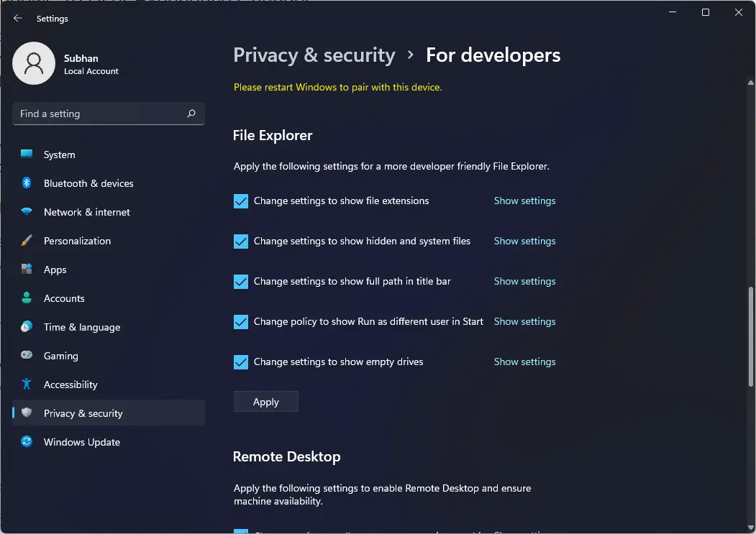Click Show settings for file extensions
The height and width of the screenshot is (534, 756).
pos(524,201)
